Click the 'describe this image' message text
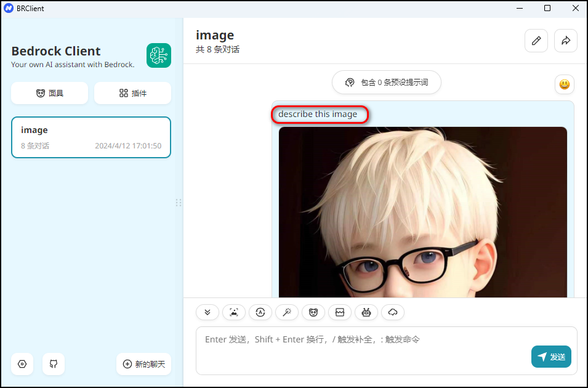 pos(318,114)
